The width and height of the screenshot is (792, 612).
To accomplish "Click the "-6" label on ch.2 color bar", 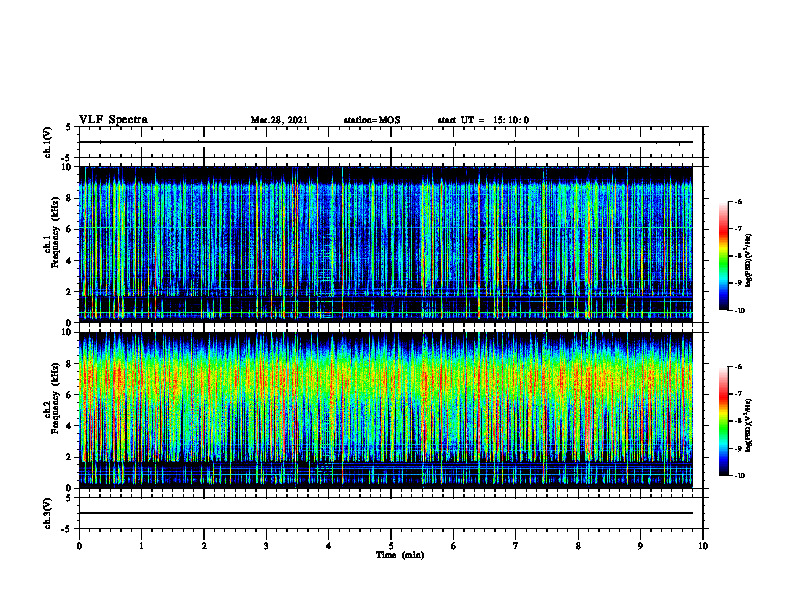I will pos(738,367).
